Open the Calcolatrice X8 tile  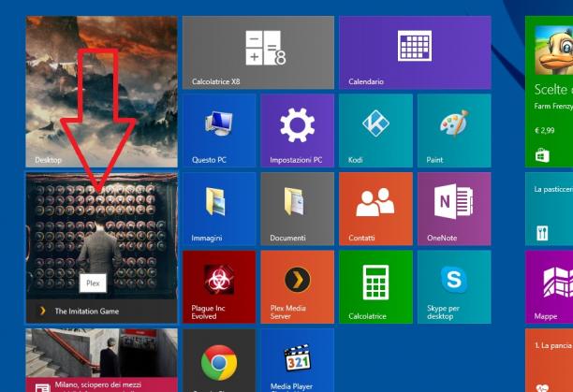258,52
